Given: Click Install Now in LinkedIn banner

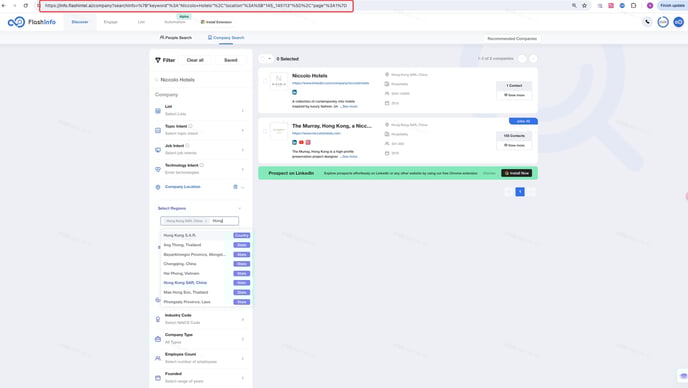Looking at the screenshot, I should [516, 173].
